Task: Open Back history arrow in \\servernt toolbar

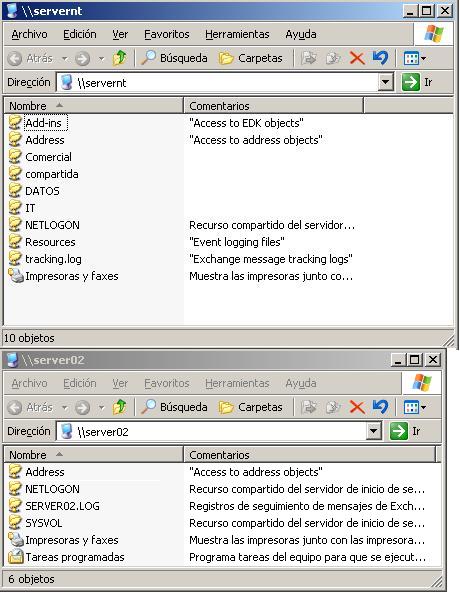Action: pyautogui.click(x=65, y=58)
